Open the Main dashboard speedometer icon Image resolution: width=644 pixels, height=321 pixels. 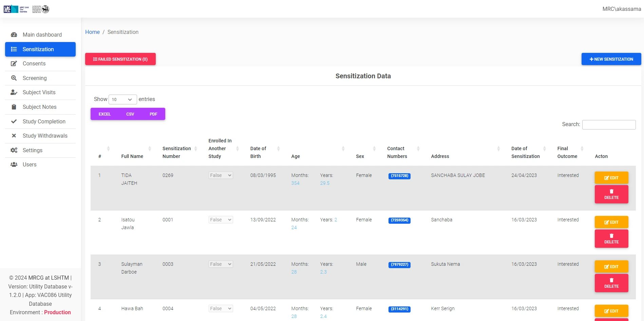pos(14,35)
